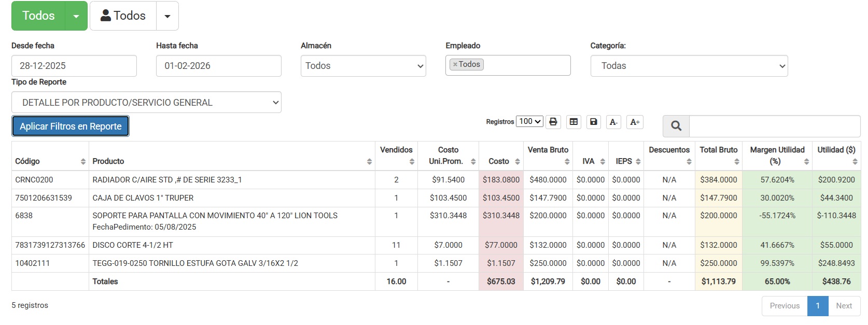Click the $384.0000 total bruto cell
This screenshot has width=868, height=325.
click(719, 180)
